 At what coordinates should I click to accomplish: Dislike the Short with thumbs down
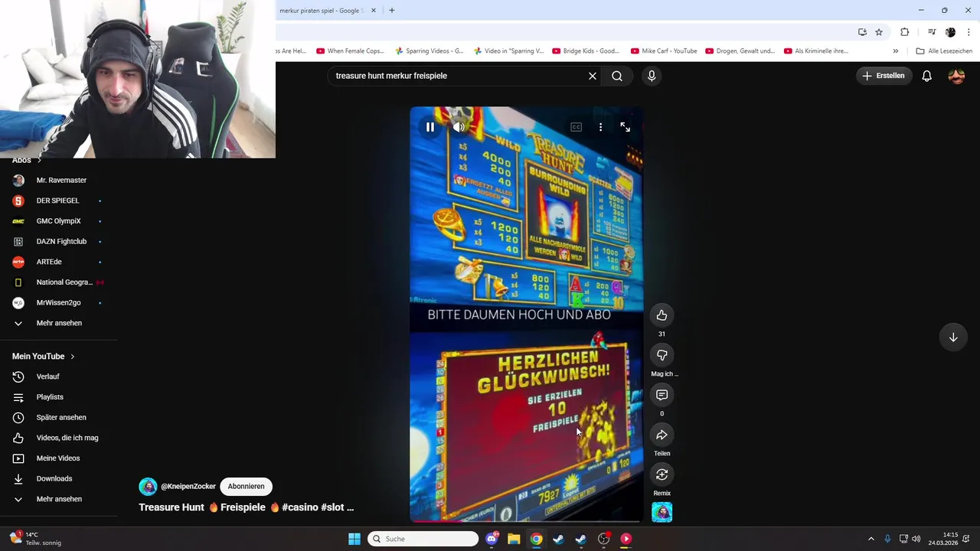(661, 355)
